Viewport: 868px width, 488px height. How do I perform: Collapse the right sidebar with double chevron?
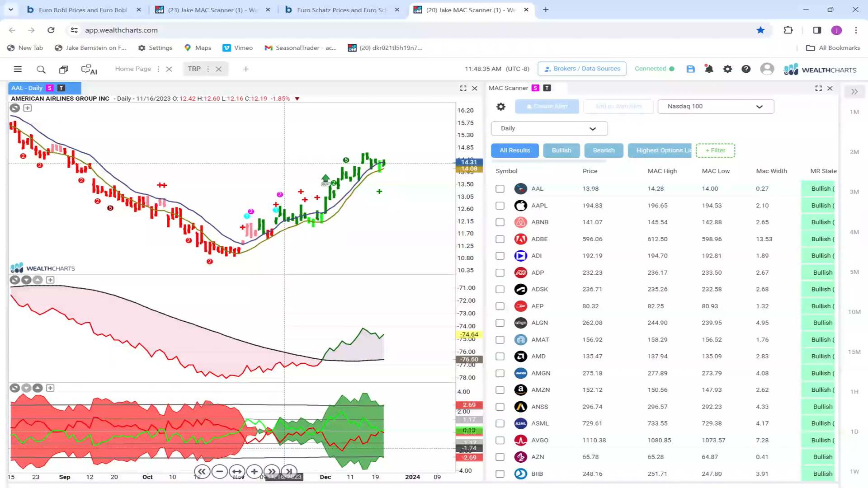coord(854,92)
